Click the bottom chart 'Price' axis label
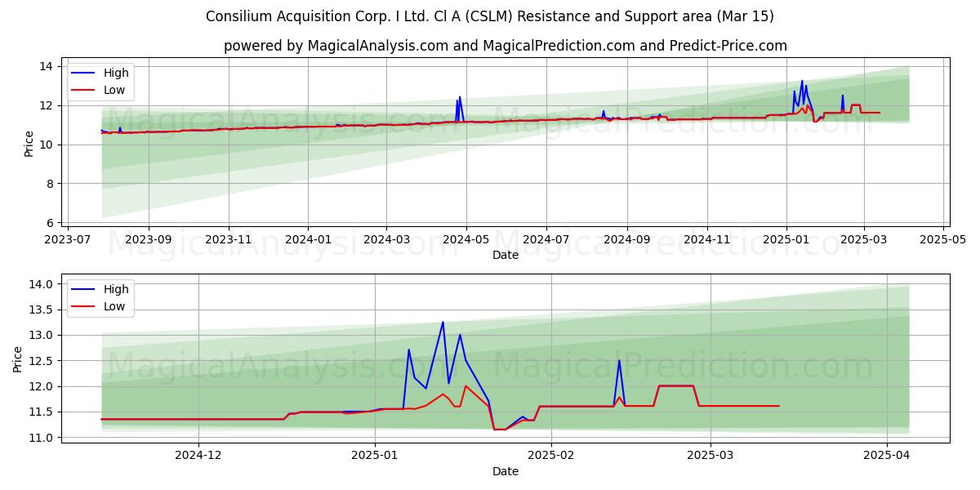 [x=18, y=359]
